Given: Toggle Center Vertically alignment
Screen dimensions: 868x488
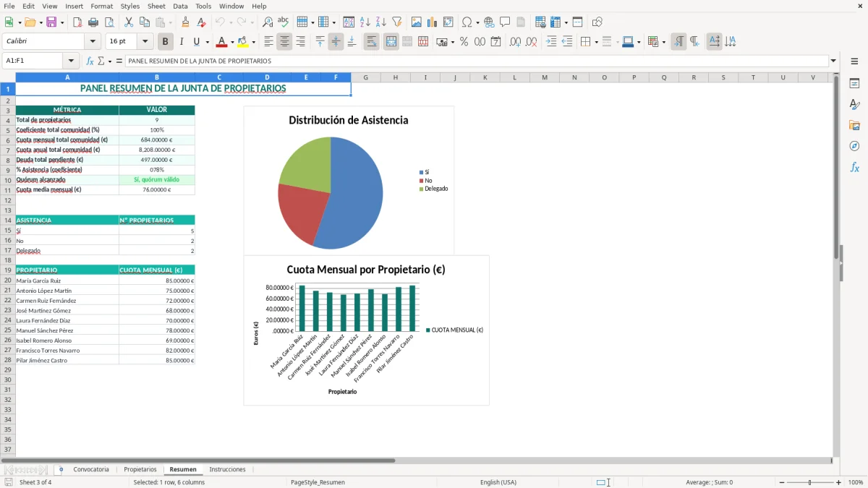Looking at the screenshot, I should point(336,42).
